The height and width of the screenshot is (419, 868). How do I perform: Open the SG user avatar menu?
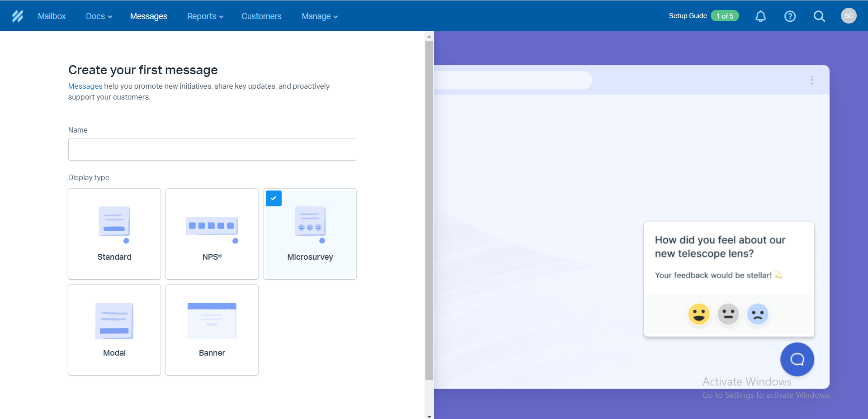click(849, 16)
